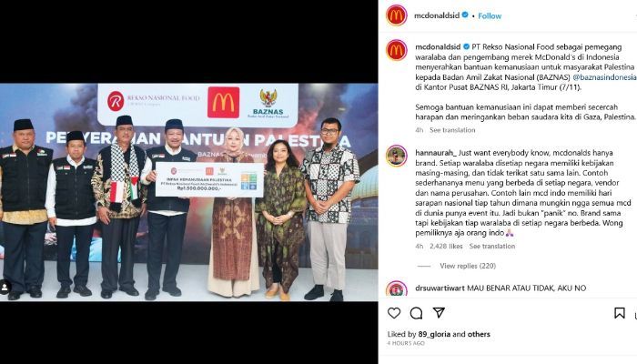Open 89_gloria profile from likes

[434, 334]
